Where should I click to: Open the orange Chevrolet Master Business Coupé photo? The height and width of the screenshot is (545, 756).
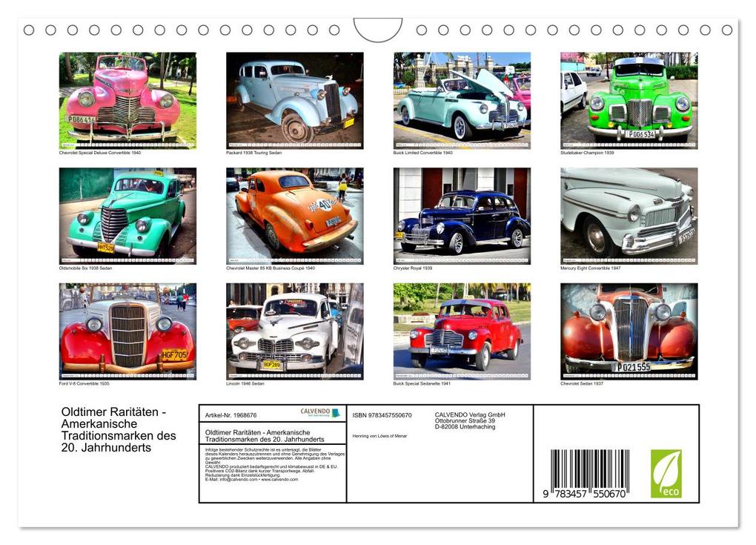tap(294, 216)
